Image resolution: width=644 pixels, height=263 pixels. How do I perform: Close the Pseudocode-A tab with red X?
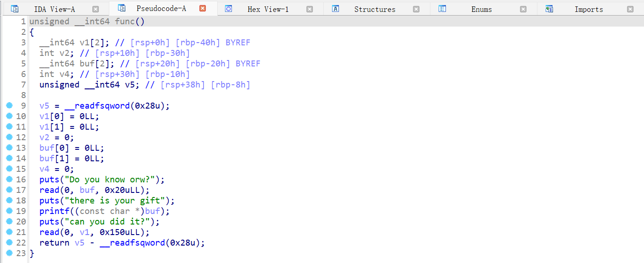coord(203,9)
